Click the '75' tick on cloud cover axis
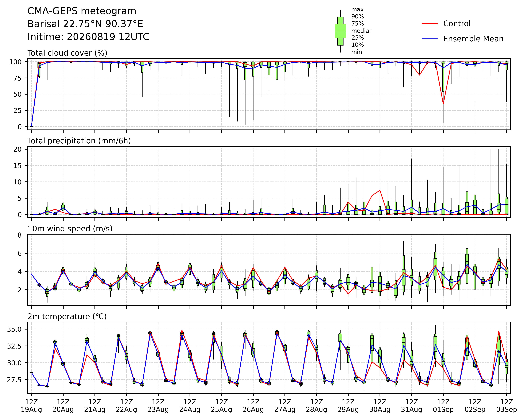This screenshot has width=524, height=420. [x=18, y=78]
